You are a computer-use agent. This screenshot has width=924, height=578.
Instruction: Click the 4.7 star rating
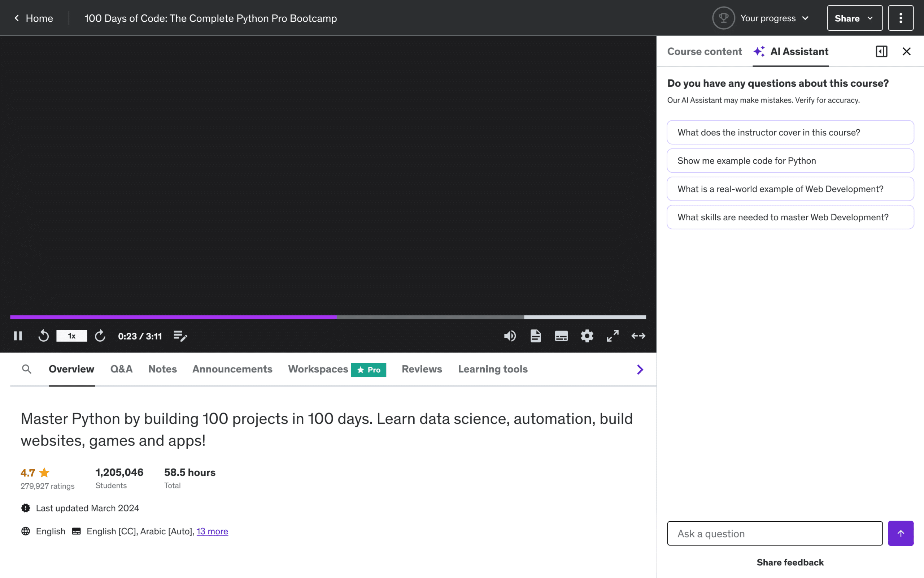35,473
